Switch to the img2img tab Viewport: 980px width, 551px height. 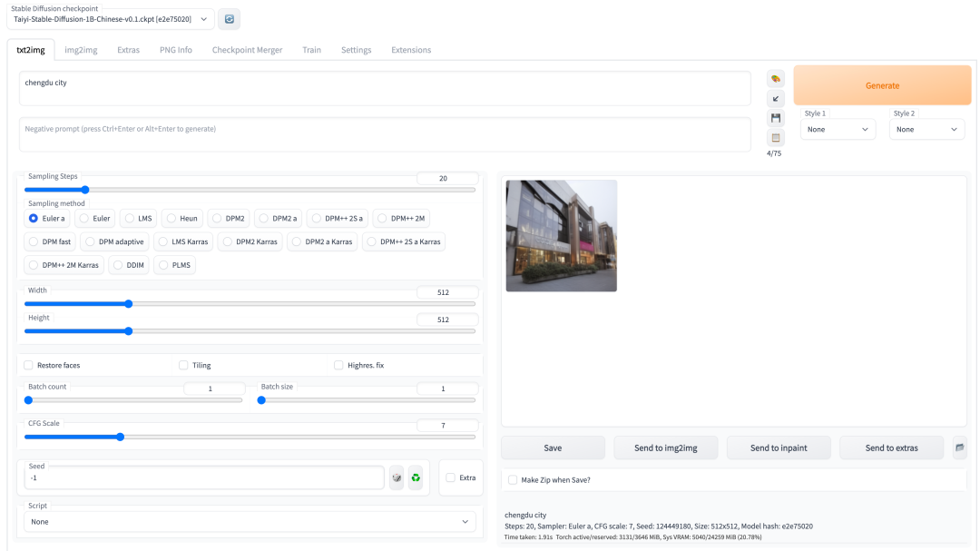81,50
